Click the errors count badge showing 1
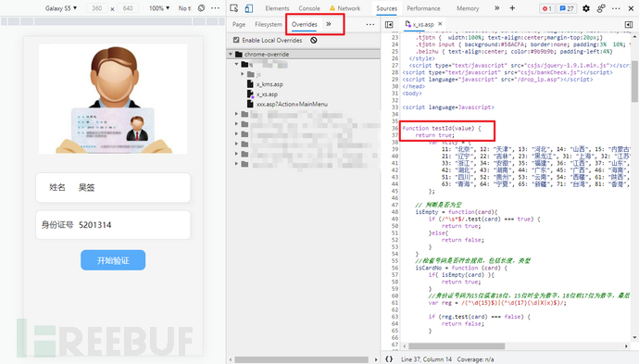The width and height of the screenshot is (639, 364). point(546,8)
